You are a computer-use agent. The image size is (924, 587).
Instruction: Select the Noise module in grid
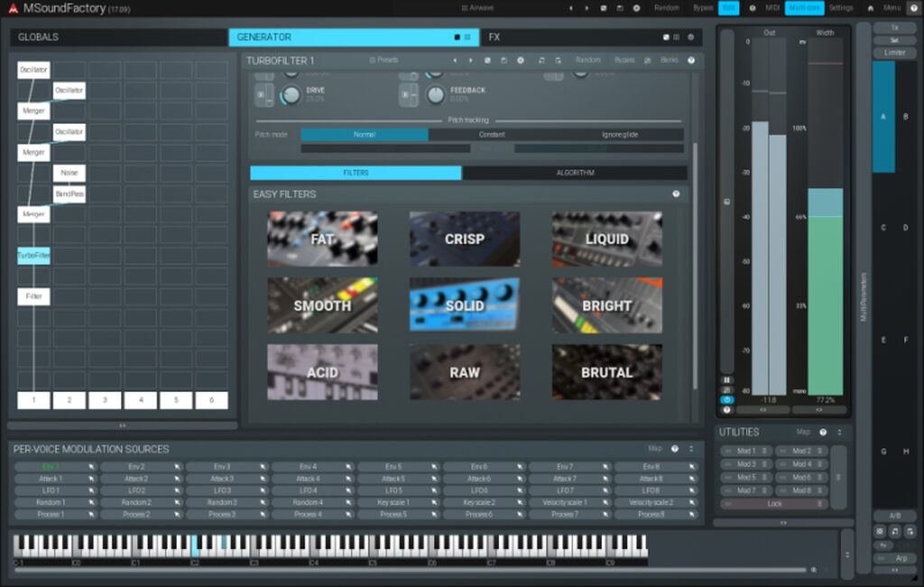[69, 172]
